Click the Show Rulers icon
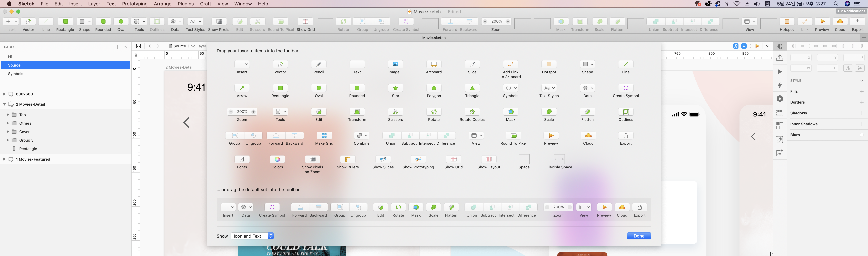This screenshot has height=256, width=868. (x=347, y=159)
